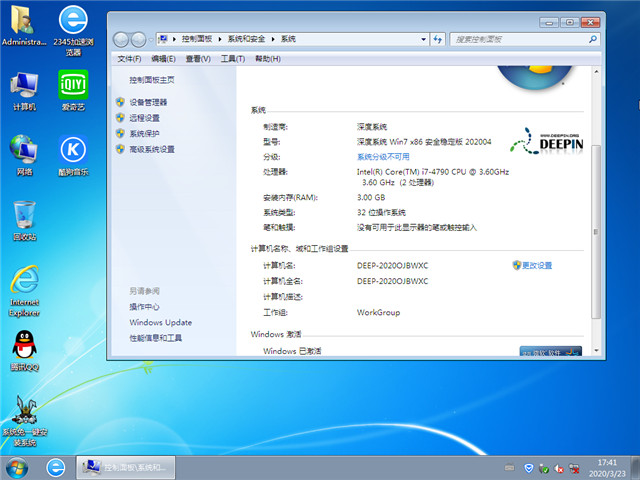Open the taskbar clock showing 17:41
640x480 pixels.
607,468
